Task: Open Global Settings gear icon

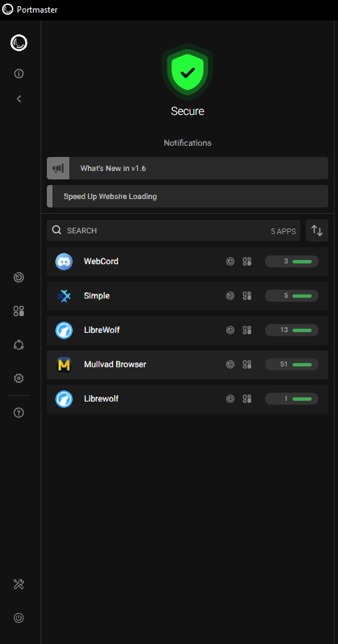Action: [18, 378]
